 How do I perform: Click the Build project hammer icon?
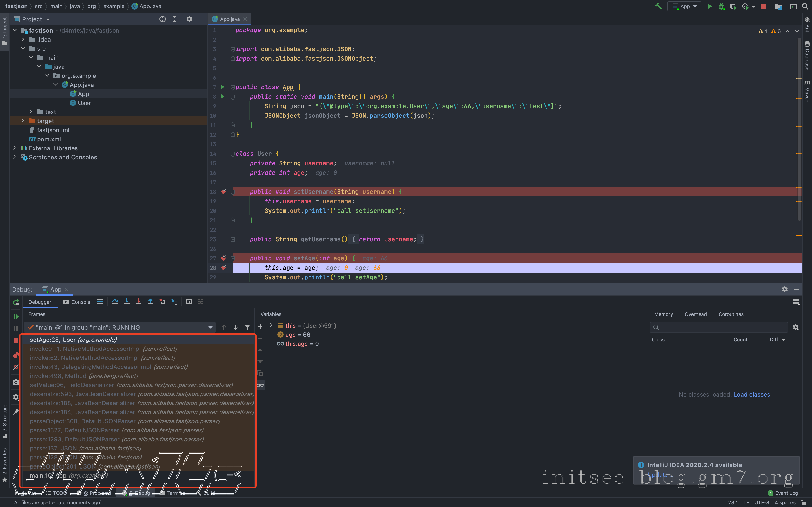click(658, 6)
